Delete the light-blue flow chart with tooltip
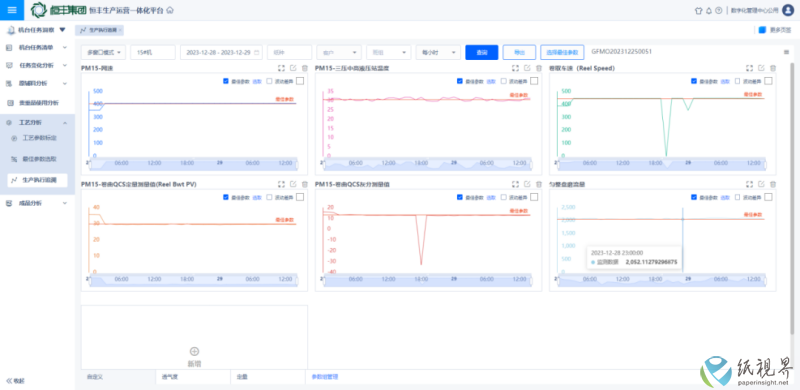This screenshot has height=390, width=800. click(x=773, y=184)
